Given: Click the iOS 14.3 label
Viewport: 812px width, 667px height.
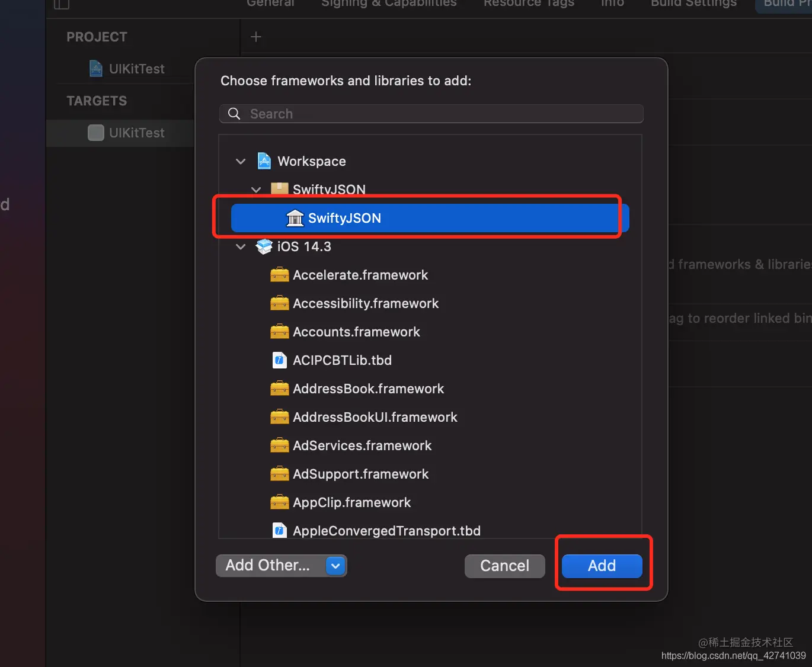Looking at the screenshot, I should 304,246.
